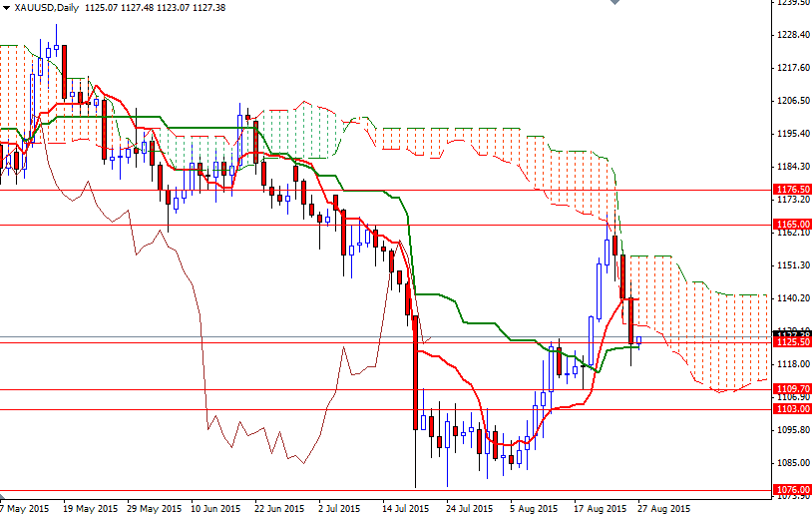Select the 1109.70 red level label

(x=792, y=388)
